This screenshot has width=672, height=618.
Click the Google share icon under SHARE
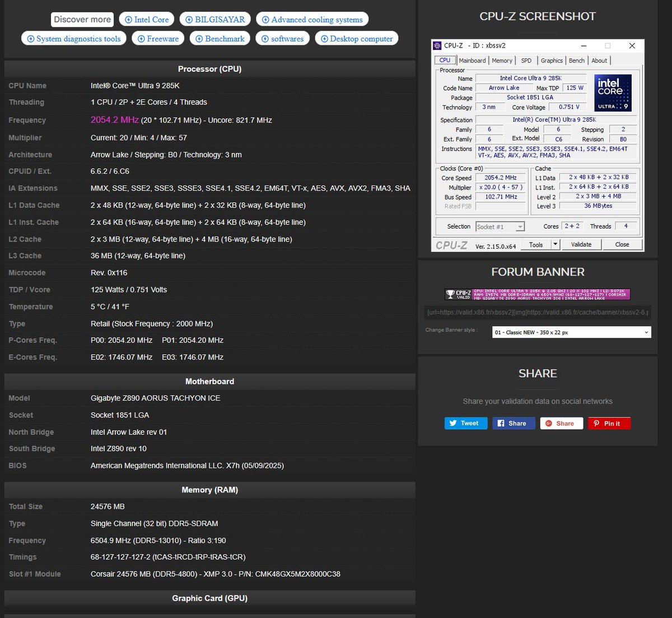tap(547, 423)
